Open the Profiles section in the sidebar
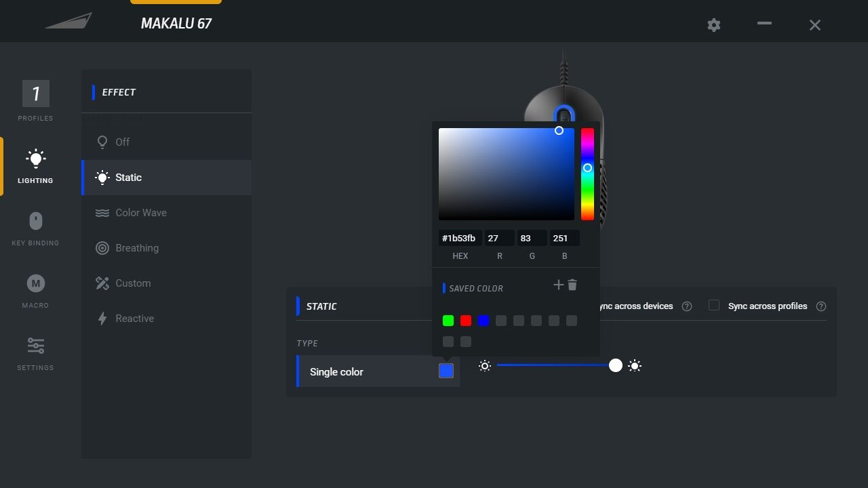 [x=35, y=100]
